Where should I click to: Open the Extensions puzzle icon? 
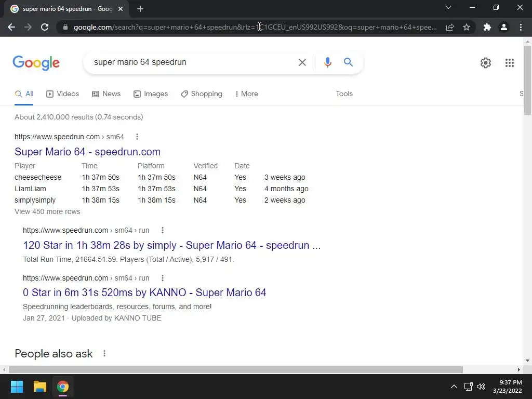[x=487, y=27]
